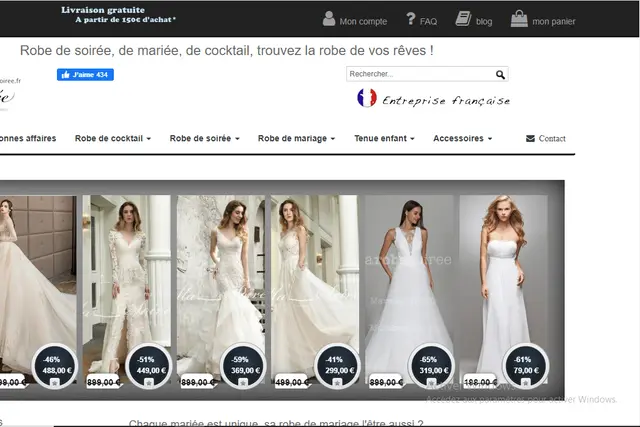Expand the Robe de soirée menu
The image size is (640, 427).
(x=204, y=138)
